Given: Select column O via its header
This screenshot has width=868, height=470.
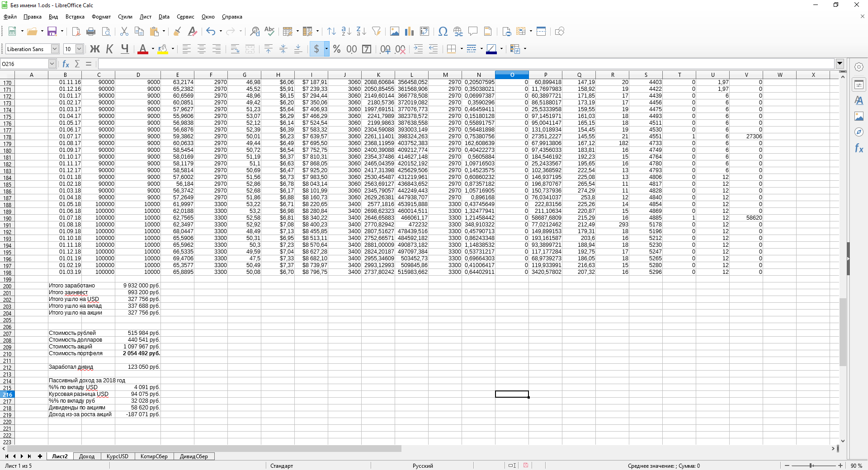Looking at the screenshot, I should coord(512,75).
